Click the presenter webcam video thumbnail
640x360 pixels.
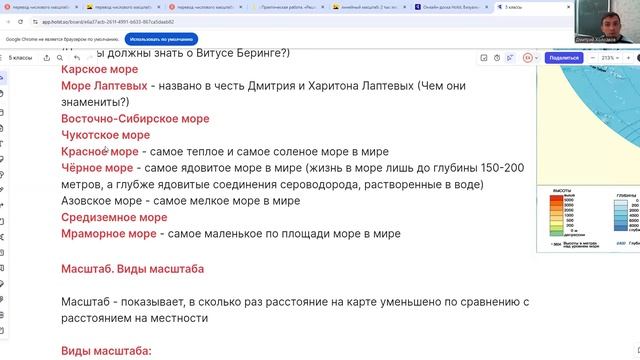tap(607, 22)
